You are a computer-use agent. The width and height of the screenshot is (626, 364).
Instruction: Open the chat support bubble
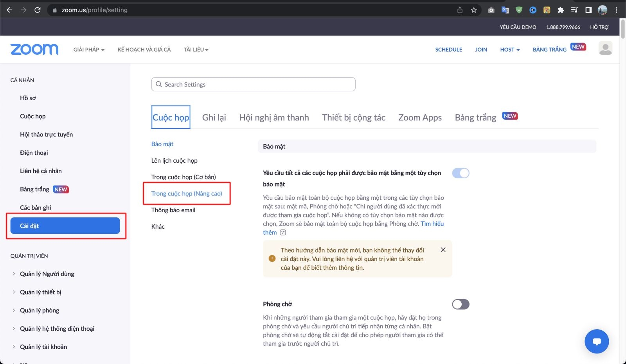click(597, 341)
